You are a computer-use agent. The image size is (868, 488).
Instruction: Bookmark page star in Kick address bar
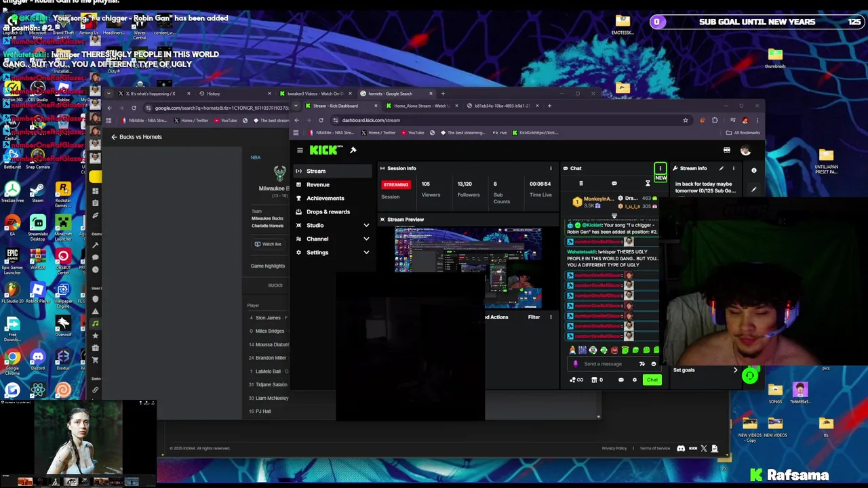coord(686,120)
